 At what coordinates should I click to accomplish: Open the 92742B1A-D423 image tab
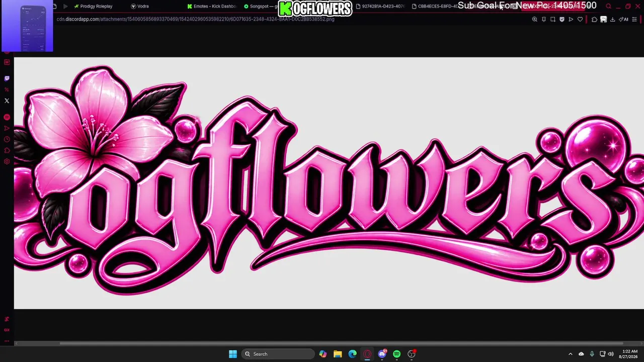tap(380, 6)
